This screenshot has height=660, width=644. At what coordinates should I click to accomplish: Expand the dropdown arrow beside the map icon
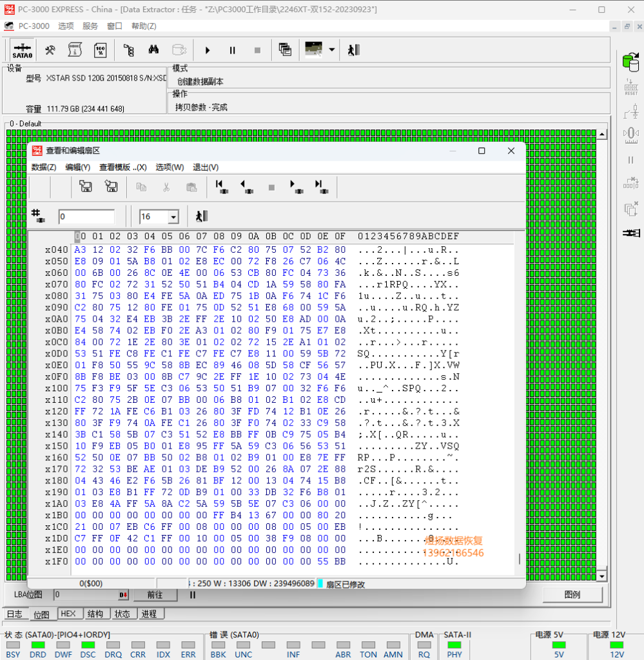(x=332, y=50)
